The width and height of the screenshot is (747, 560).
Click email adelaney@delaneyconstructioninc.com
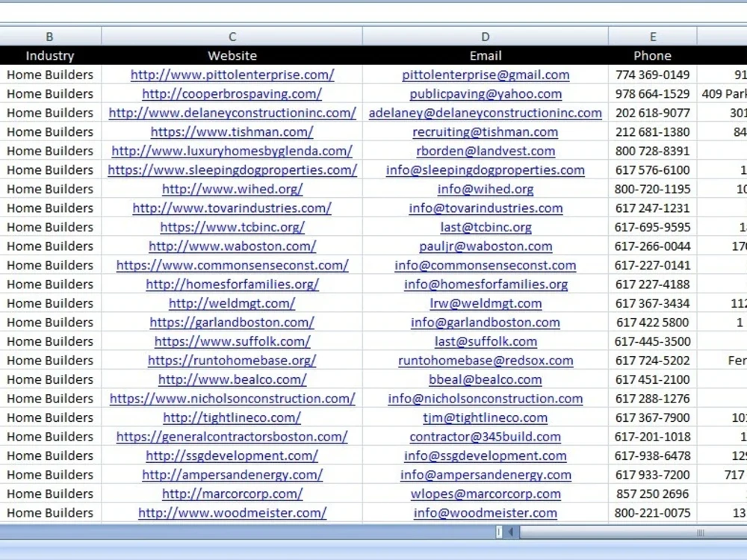pos(486,113)
